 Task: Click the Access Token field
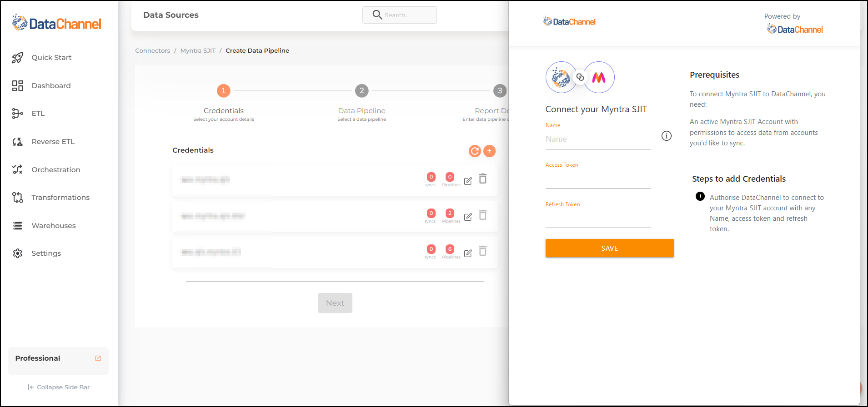pyautogui.click(x=598, y=179)
